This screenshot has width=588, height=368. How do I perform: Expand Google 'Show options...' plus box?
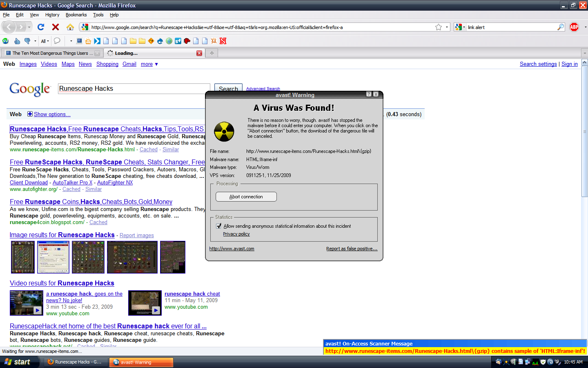30,114
